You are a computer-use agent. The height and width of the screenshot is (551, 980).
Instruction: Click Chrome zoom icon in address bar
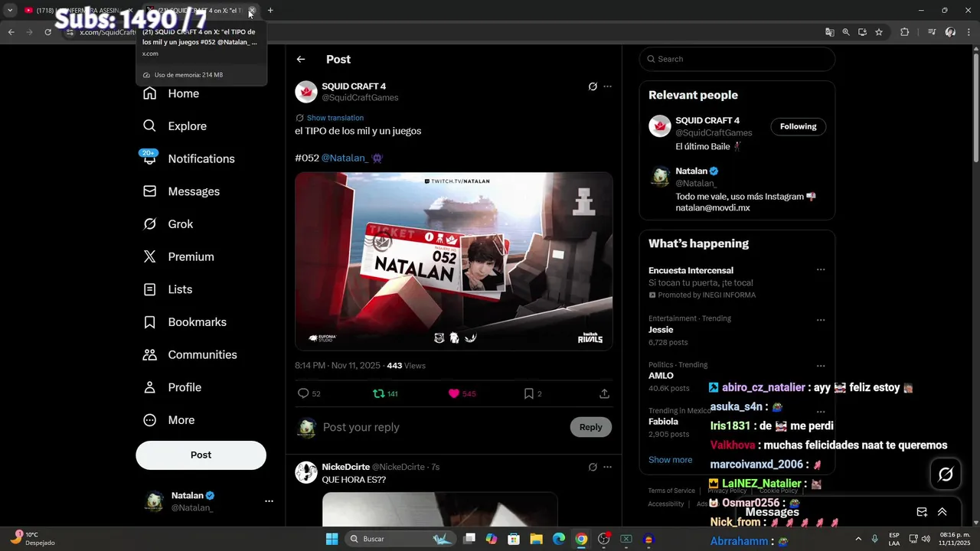846,32
